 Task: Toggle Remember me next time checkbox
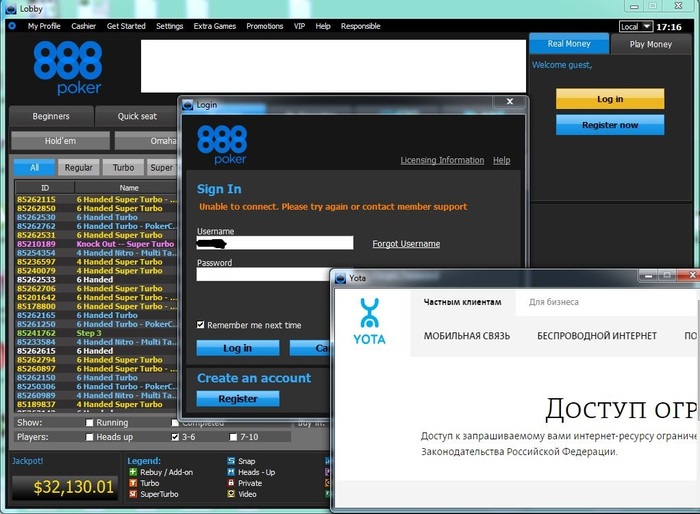click(200, 325)
